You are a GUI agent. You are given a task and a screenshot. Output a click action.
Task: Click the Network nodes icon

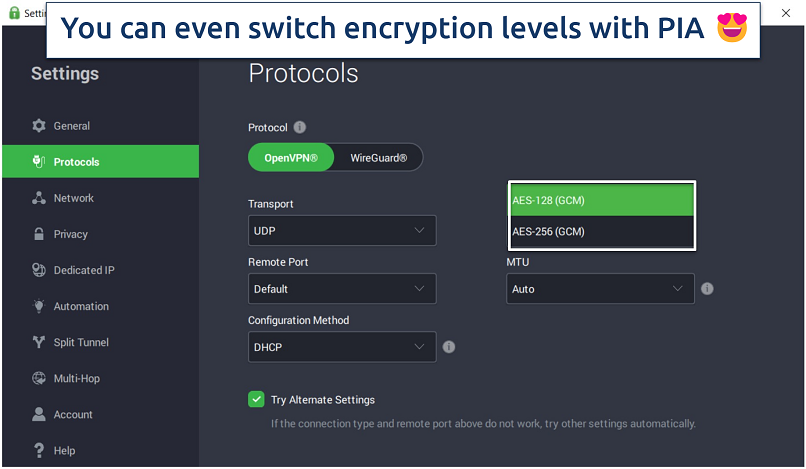[x=39, y=198]
